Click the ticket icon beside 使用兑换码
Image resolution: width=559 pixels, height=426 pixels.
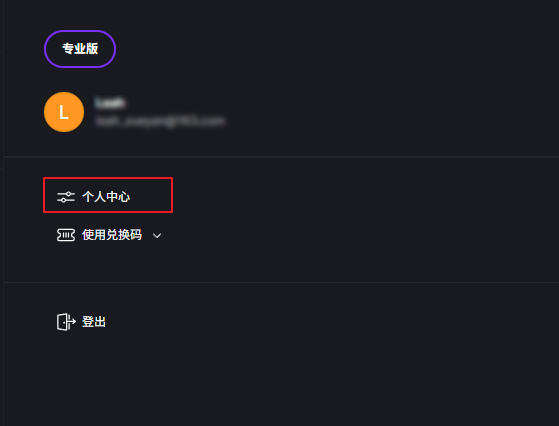(x=66, y=235)
